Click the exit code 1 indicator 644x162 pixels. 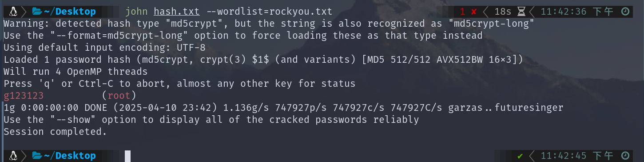tap(462, 12)
